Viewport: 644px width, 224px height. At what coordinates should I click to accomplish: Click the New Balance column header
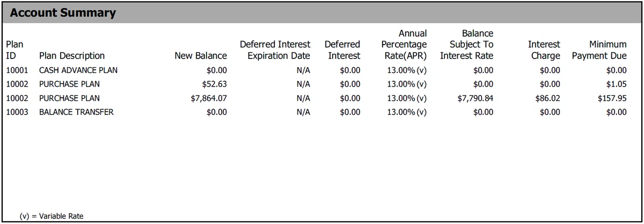(x=201, y=55)
